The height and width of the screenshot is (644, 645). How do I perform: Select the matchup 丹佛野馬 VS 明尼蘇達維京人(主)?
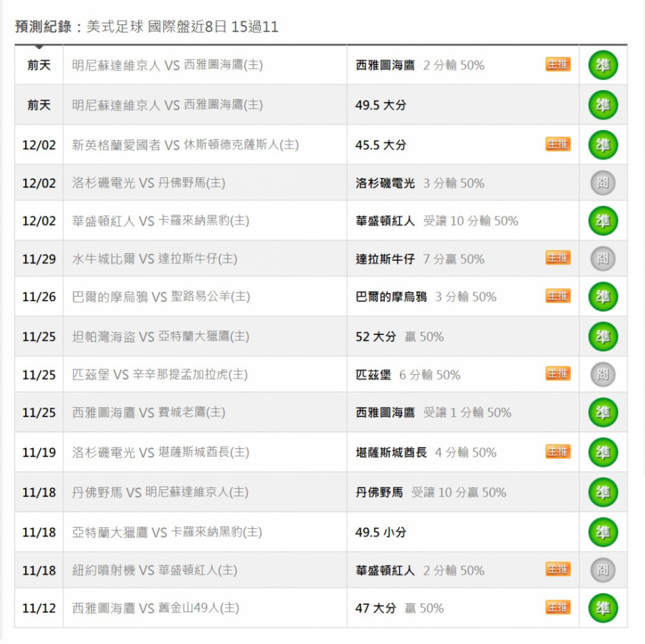point(160,492)
